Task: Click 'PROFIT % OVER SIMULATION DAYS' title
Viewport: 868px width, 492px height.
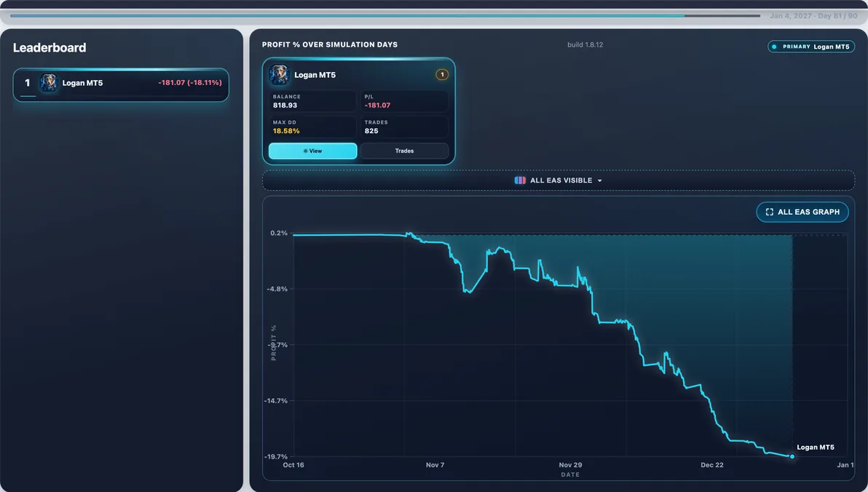Action: point(330,45)
